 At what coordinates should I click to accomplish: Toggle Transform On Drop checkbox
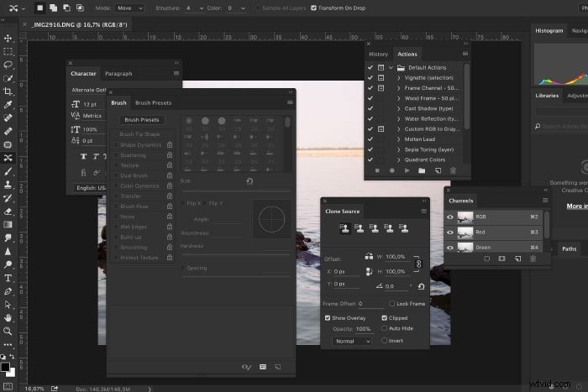[313, 8]
